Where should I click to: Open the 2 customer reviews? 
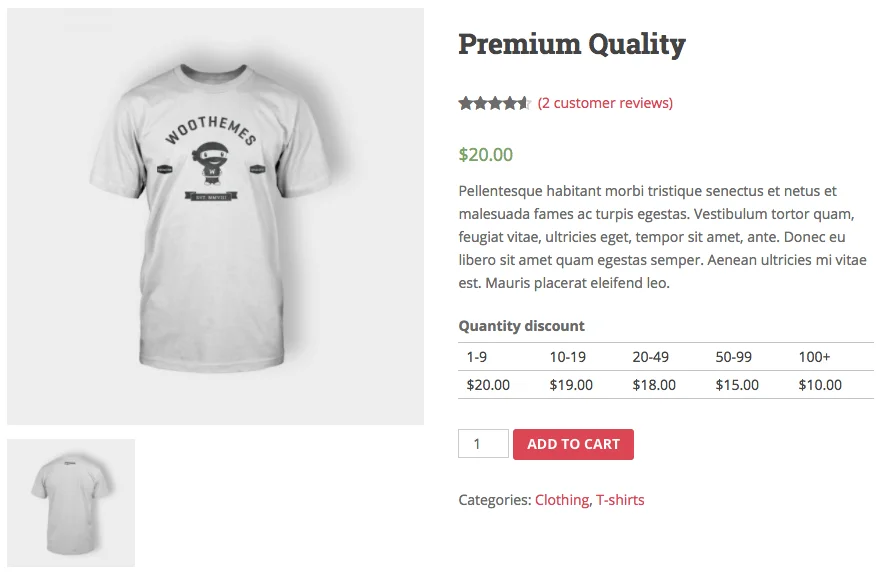(x=605, y=102)
